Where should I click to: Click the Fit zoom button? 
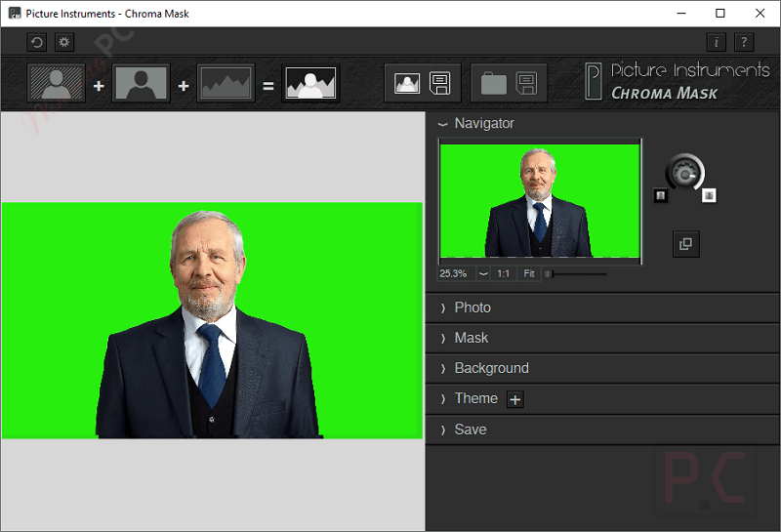529,274
